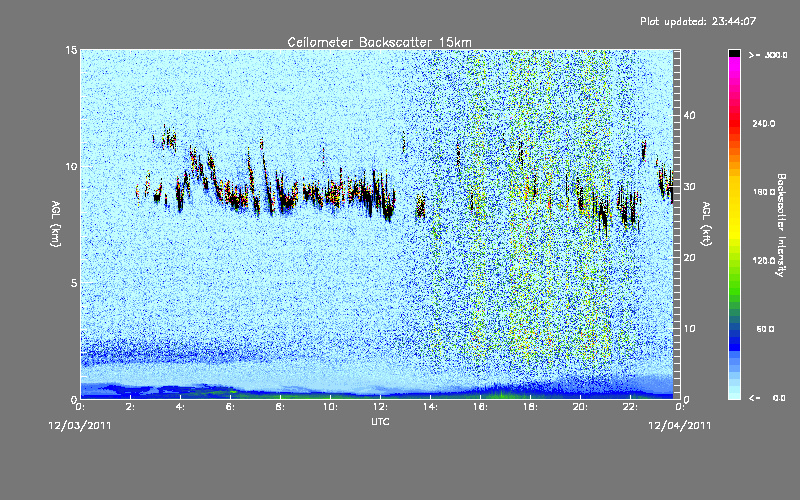Select the "Backscatter Intensity" colorbar label
800x500 pixels.
click(780, 225)
